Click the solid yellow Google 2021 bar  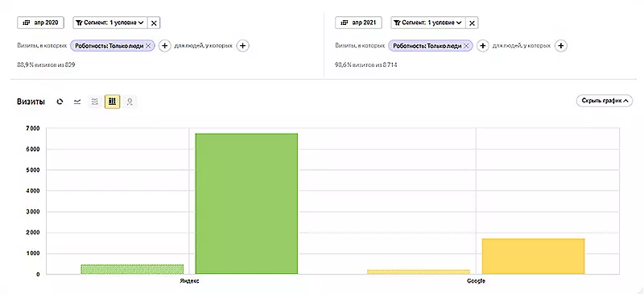click(533, 256)
